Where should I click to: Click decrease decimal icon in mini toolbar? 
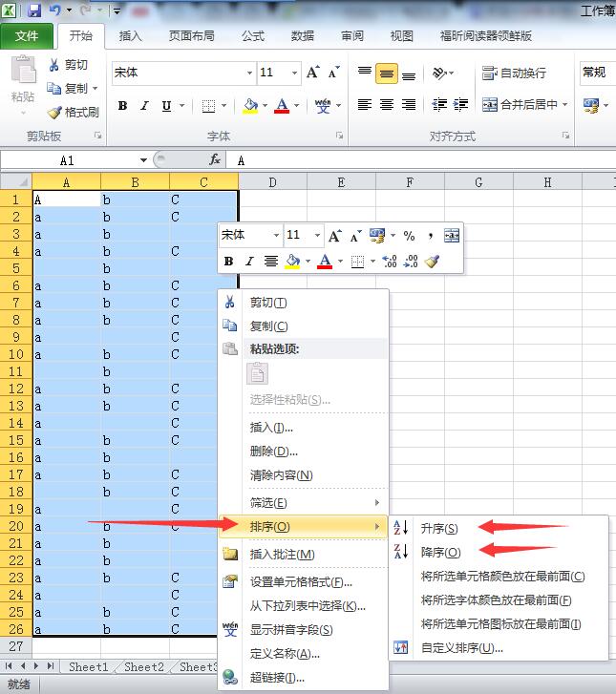pos(411,262)
